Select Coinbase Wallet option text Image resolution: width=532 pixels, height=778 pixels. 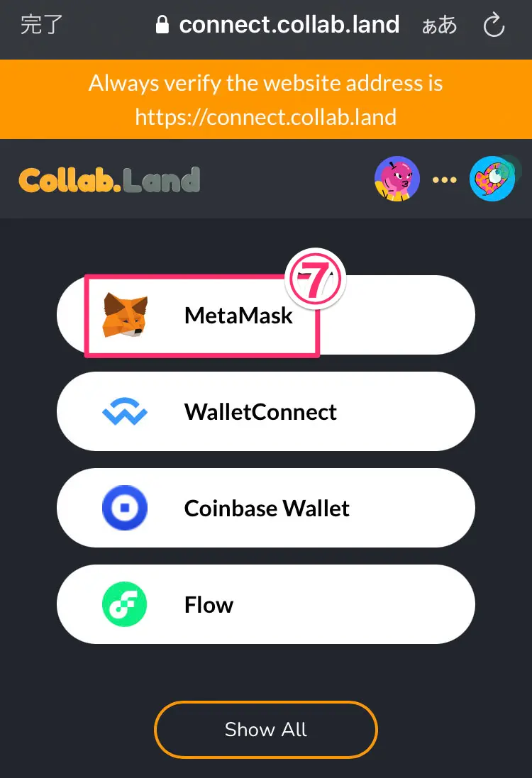click(x=267, y=508)
